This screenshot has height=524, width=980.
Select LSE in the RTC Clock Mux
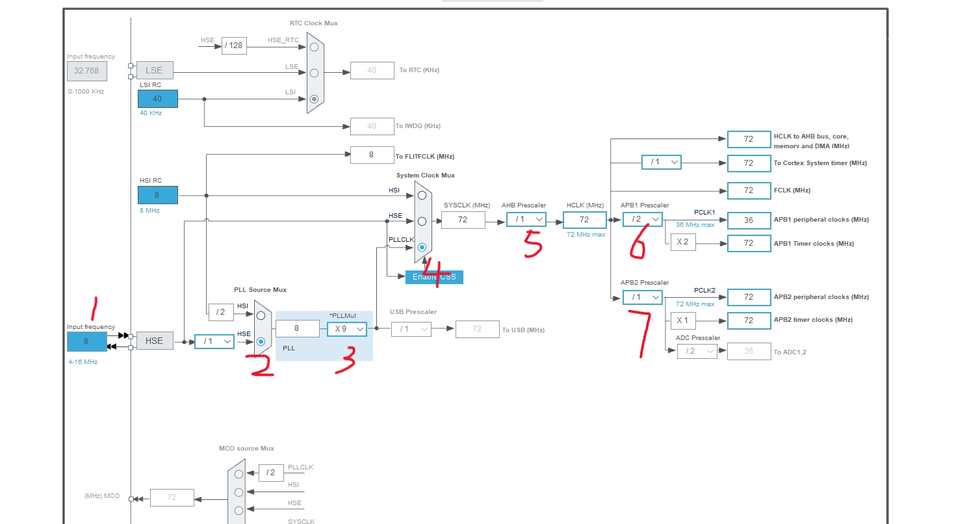pyautogui.click(x=315, y=73)
